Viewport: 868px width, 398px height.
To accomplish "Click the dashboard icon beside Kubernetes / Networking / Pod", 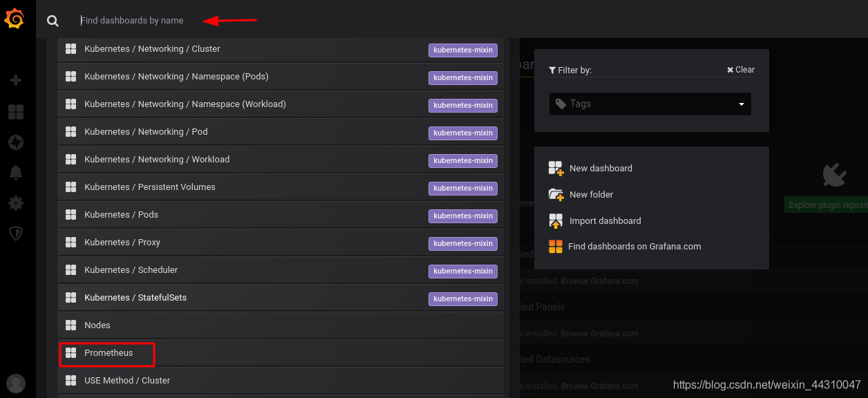I will coord(70,132).
